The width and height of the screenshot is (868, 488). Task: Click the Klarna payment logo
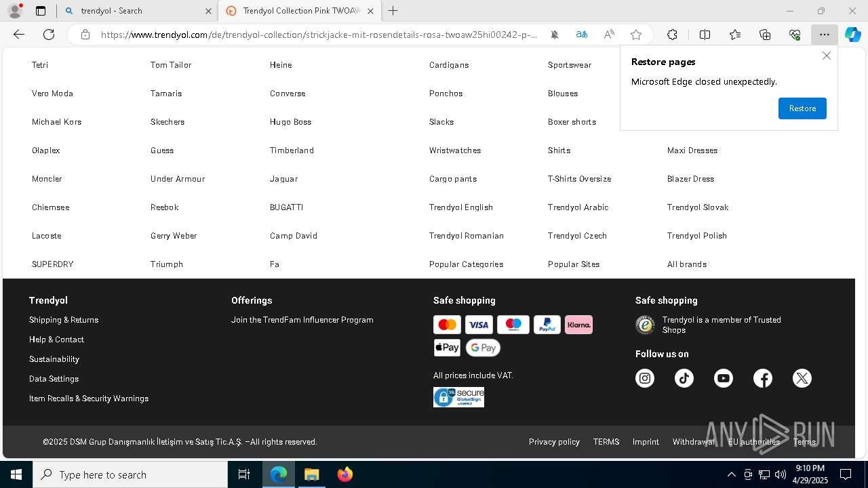(x=578, y=325)
